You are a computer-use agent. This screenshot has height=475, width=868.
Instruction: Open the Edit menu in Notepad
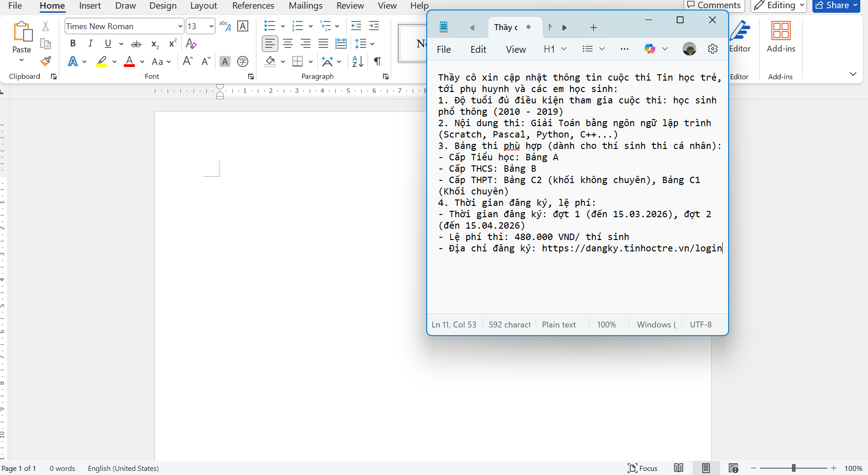click(478, 49)
